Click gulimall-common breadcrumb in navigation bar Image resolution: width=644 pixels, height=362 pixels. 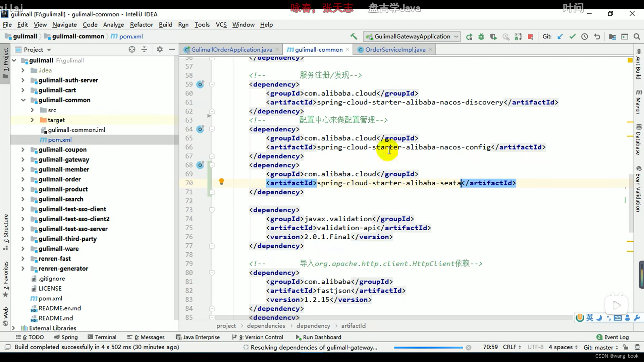tap(74, 36)
